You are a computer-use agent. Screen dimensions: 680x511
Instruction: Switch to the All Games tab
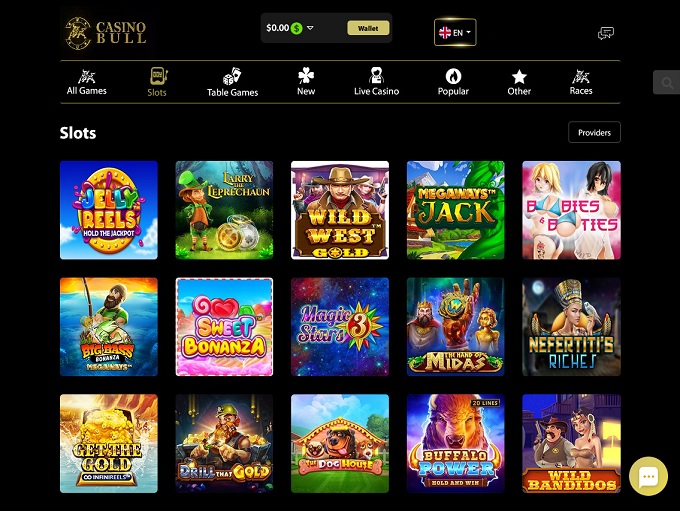click(x=86, y=82)
